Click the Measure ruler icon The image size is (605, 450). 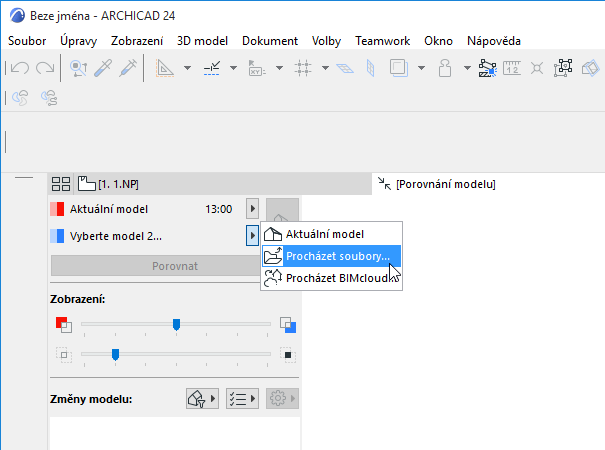pyautogui.click(x=512, y=68)
